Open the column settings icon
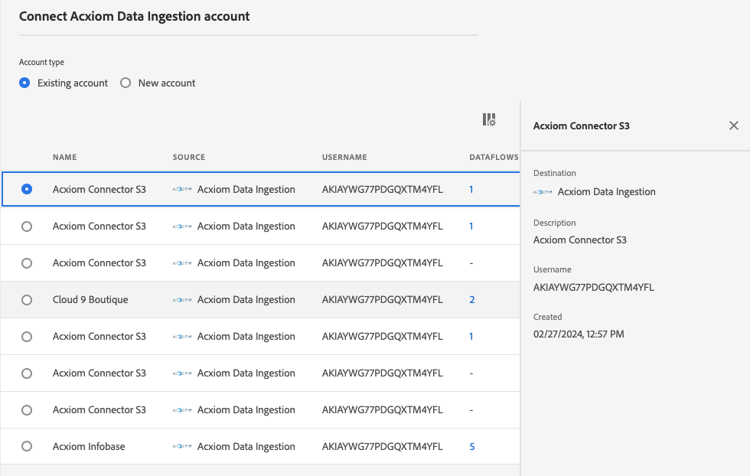 click(x=489, y=120)
